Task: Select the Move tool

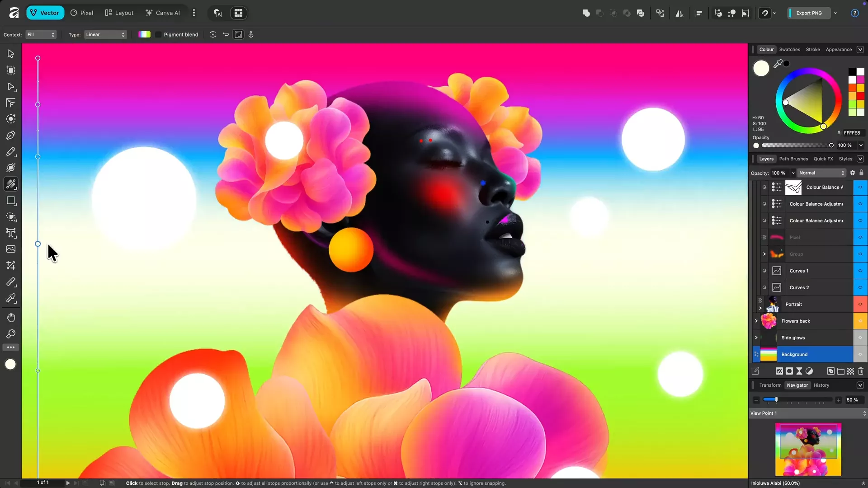Action: [11, 53]
